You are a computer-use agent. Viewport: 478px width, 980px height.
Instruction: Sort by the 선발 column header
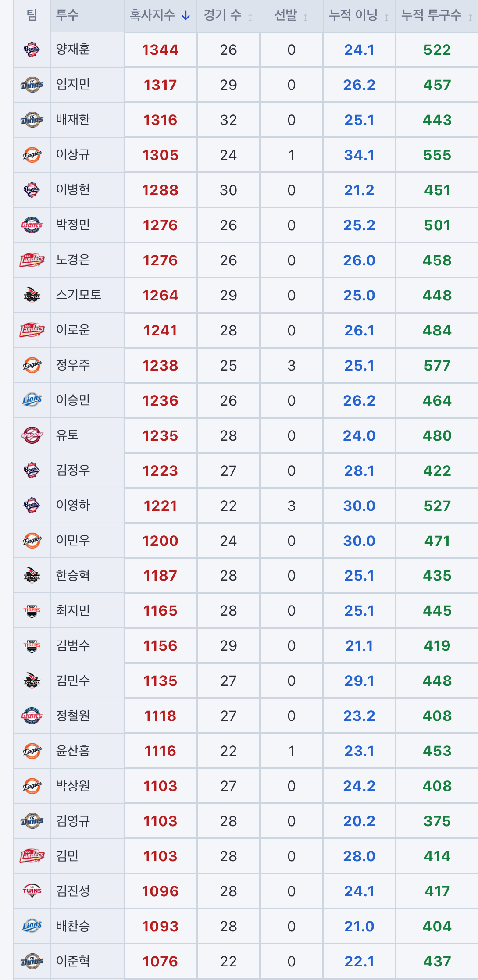pos(291,15)
